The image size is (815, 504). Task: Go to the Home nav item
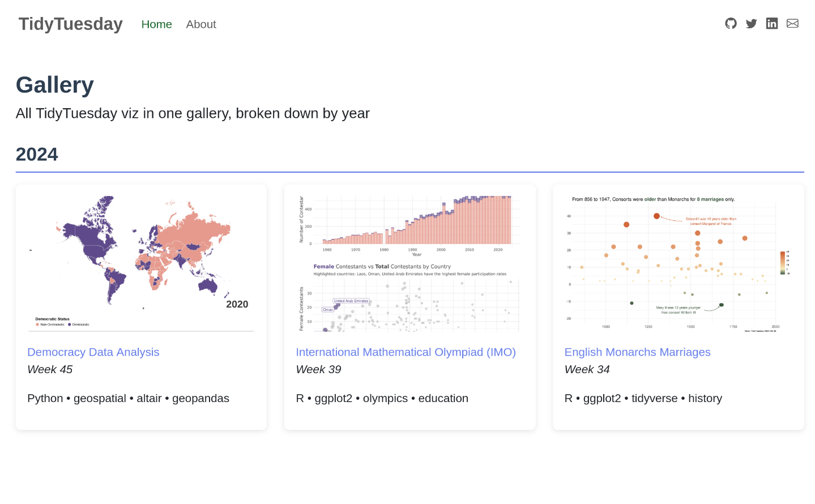[x=156, y=24]
